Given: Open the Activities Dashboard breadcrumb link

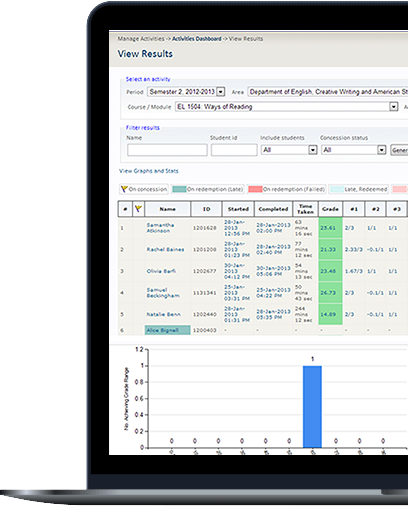Looking at the screenshot, I should pyautogui.click(x=196, y=39).
